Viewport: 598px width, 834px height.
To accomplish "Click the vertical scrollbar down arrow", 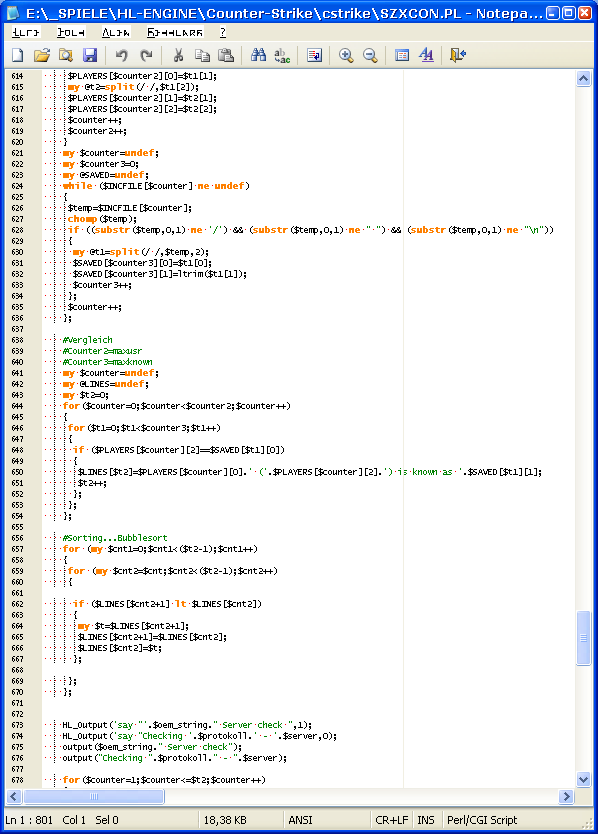I will point(584,779).
